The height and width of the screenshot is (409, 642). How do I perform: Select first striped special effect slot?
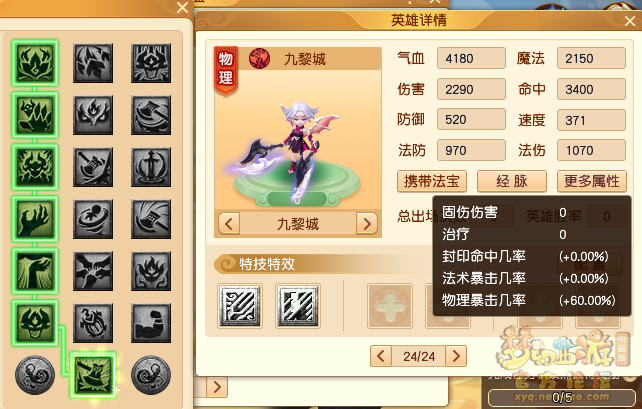pyautogui.click(x=240, y=306)
